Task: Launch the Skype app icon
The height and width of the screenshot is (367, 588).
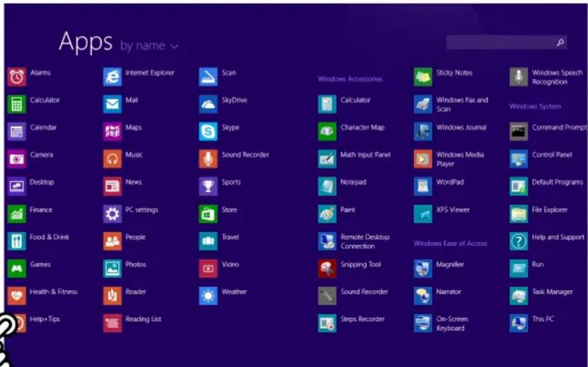Action: tap(208, 132)
